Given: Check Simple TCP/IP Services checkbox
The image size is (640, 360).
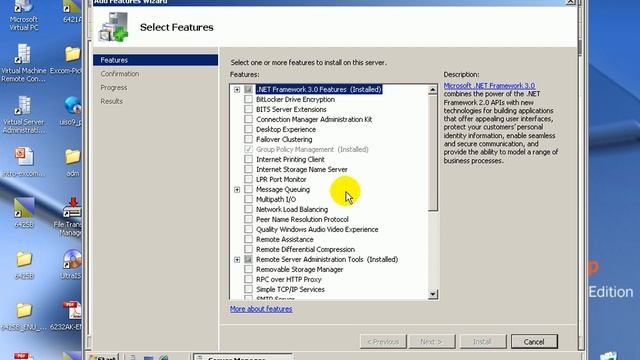Looking at the screenshot, I should pyautogui.click(x=248, y=289).
